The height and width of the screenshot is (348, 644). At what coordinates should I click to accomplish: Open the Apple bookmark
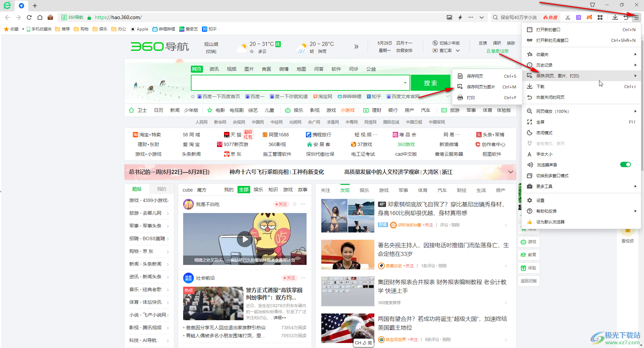pos(139,29)
